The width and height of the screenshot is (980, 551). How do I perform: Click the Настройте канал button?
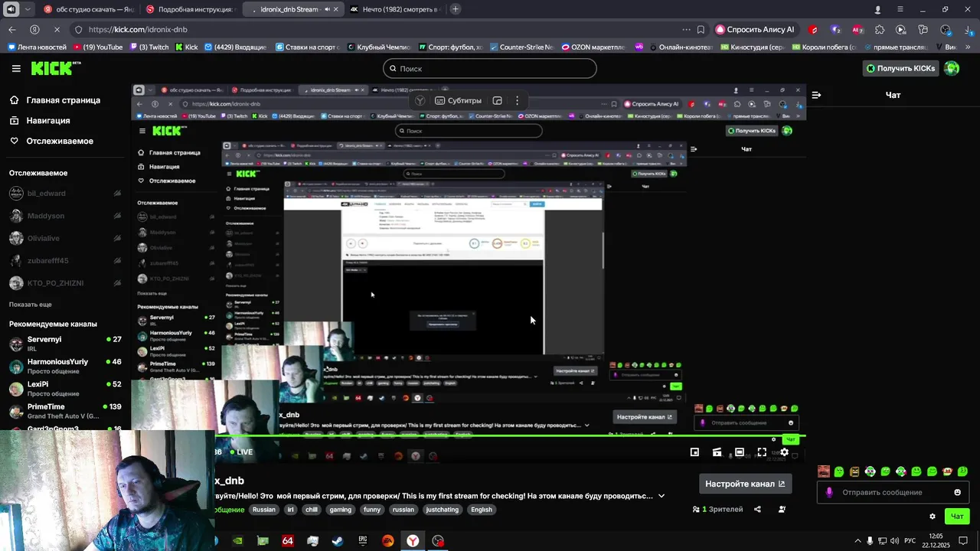[x=745, y=484]
